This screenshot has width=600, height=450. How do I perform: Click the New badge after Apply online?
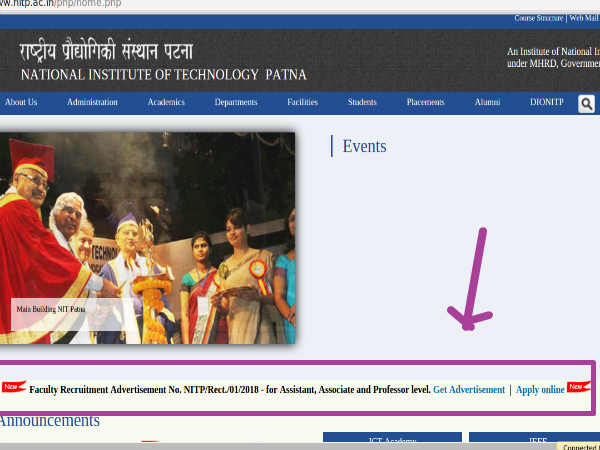[578, 386]
